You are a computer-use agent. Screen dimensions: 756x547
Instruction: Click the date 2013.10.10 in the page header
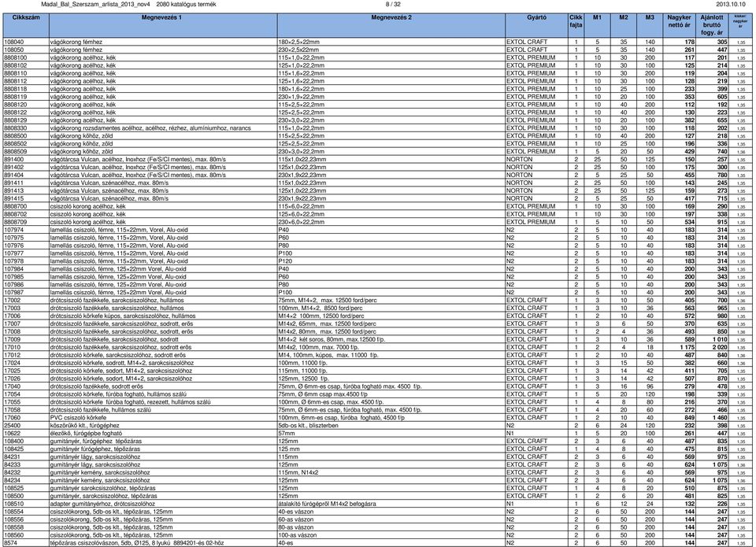pyautogui.click(x=731, y=5)
